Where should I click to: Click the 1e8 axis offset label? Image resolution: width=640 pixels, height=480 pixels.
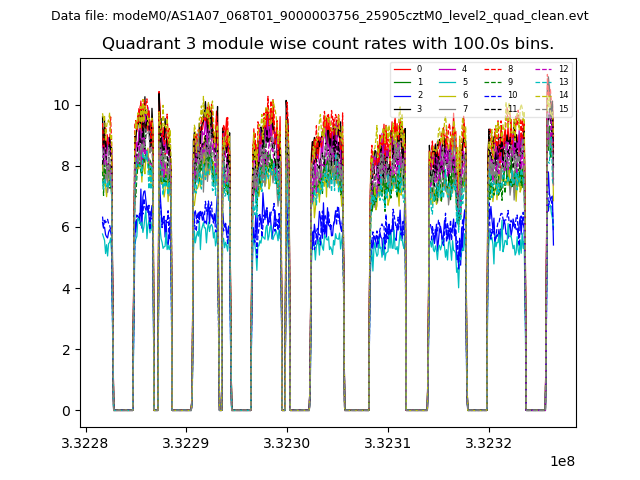(x=562, y=463)
